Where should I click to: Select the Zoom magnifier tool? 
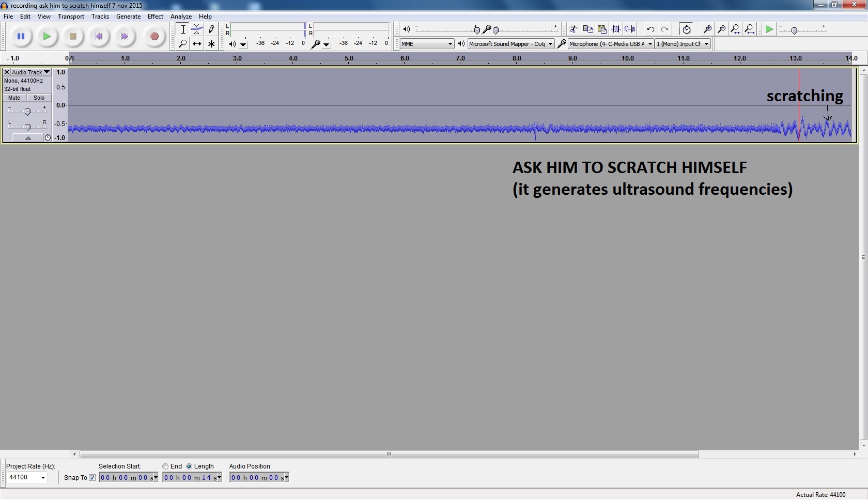(x=182, y=44)
